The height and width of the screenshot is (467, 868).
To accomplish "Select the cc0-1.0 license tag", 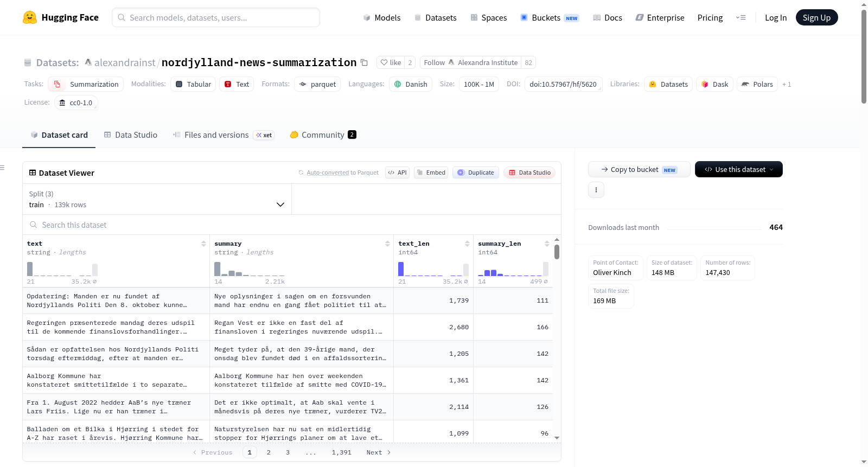I will [76, 103].
